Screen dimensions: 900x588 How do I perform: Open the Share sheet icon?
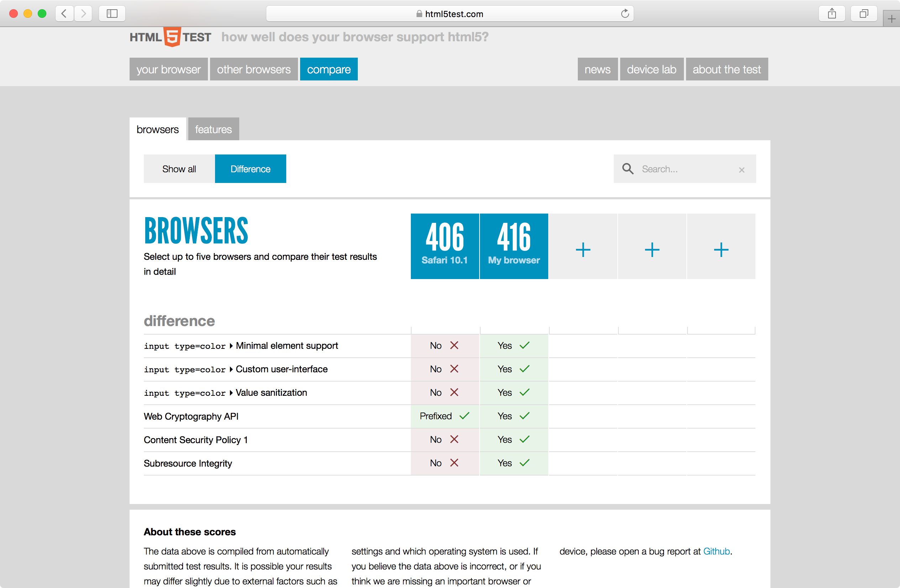click(x=832, y=14)
